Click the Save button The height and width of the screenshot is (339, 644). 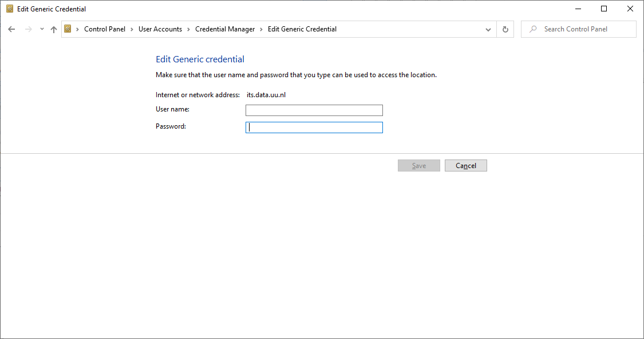[x=419, y=166]
